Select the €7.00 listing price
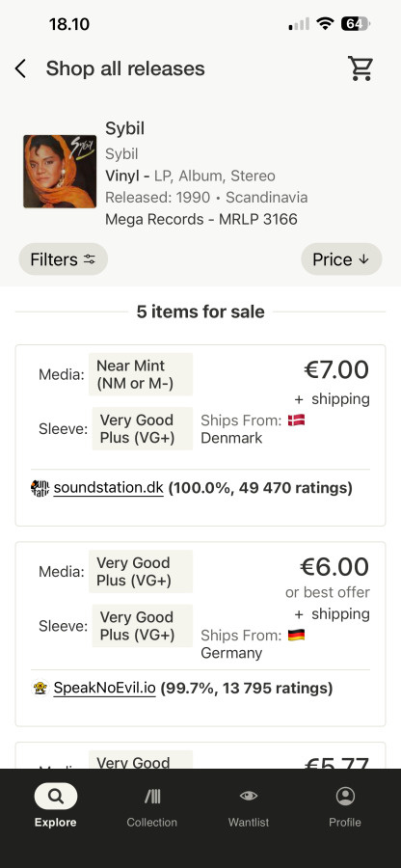The image size is (401, 868). click(x=336, y=369)
